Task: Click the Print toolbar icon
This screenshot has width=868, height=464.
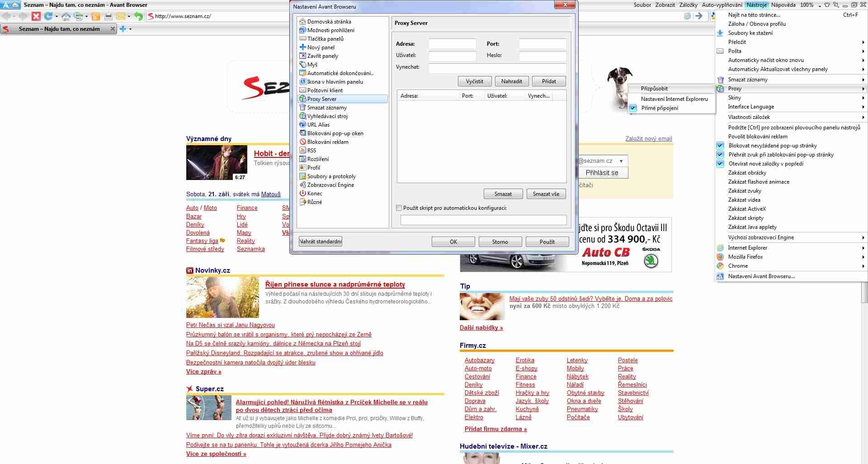Action: pos(108,16)
